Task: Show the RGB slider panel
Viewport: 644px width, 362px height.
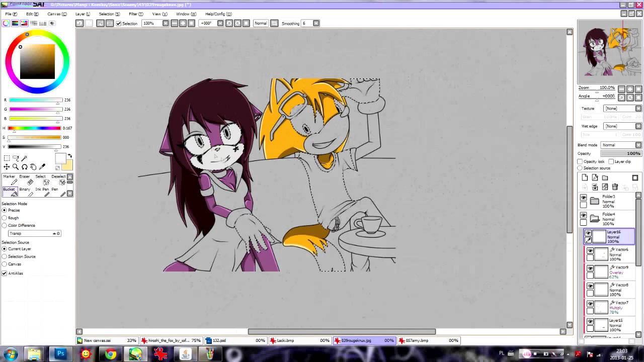Action: tap(15, 23)
